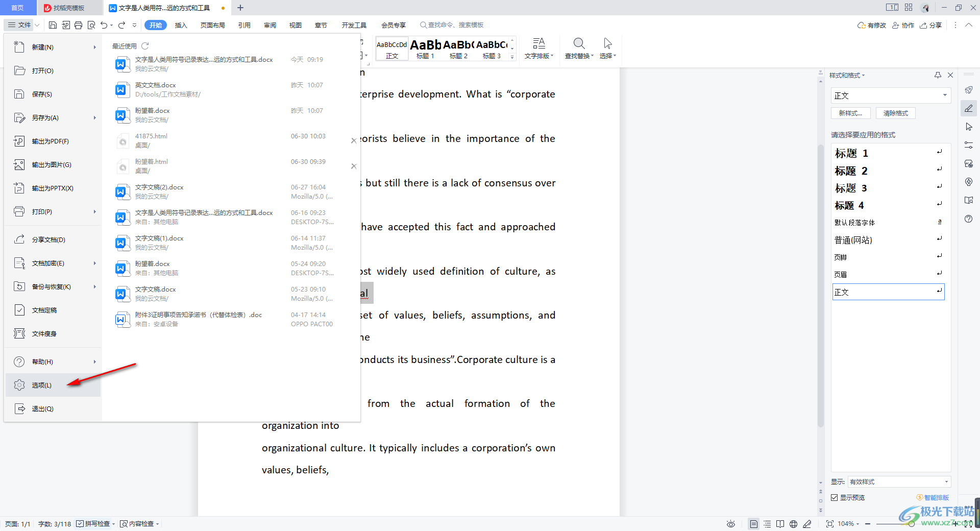Viewport: 980px width, 531px height.
Task: Click the 新样式... button
Action: [850, 113]
